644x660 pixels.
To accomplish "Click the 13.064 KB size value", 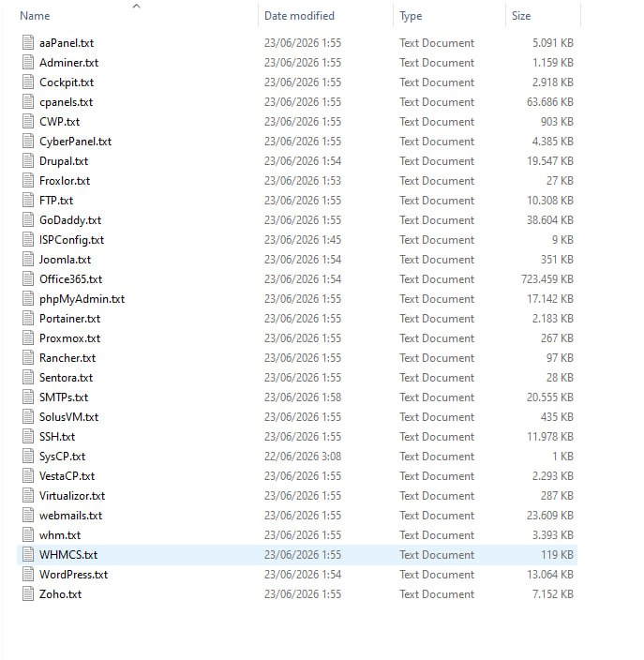I will (x=550, y=574).
